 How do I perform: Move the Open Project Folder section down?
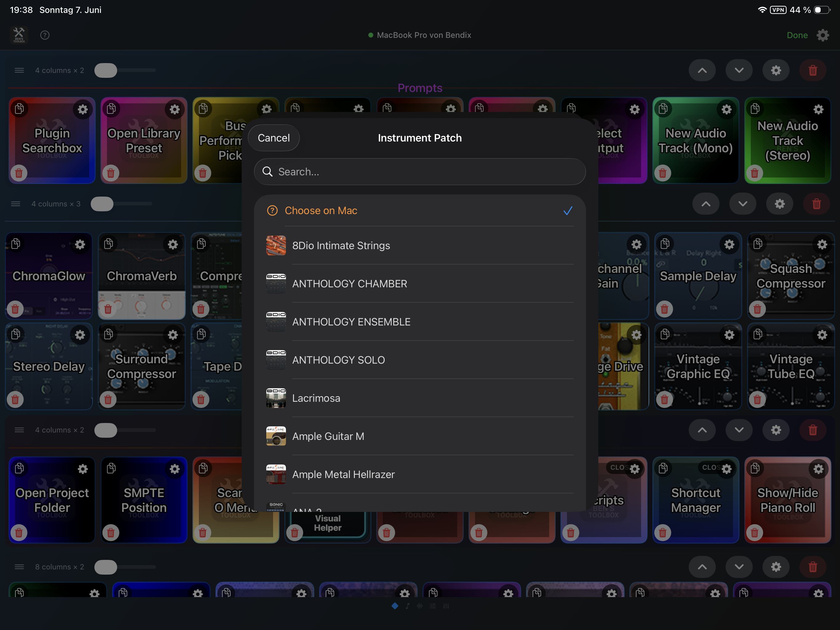tap(739, 430)
